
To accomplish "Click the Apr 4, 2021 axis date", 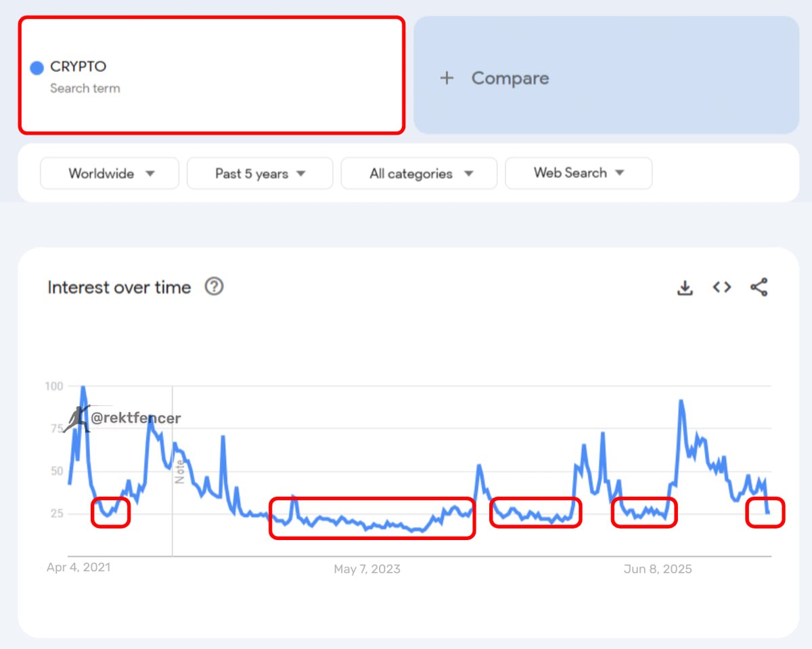I will click(78, 567).
